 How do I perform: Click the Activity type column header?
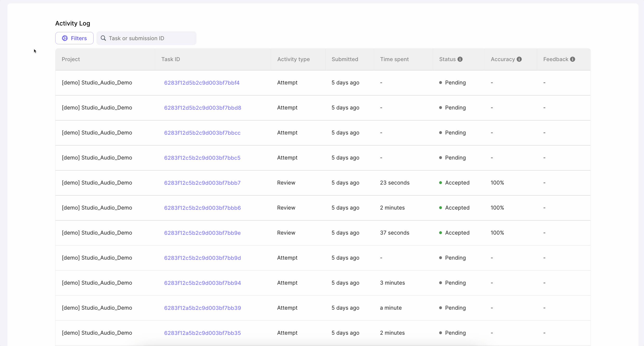293,59
